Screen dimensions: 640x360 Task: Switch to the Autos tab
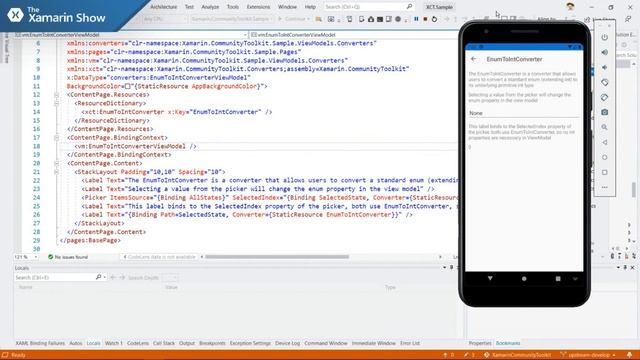(x=76, y=343)
